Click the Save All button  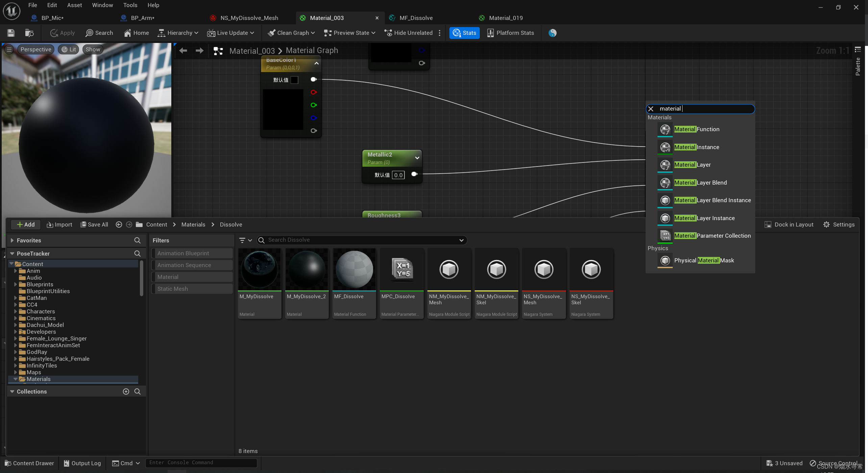[x=94, y=224]
